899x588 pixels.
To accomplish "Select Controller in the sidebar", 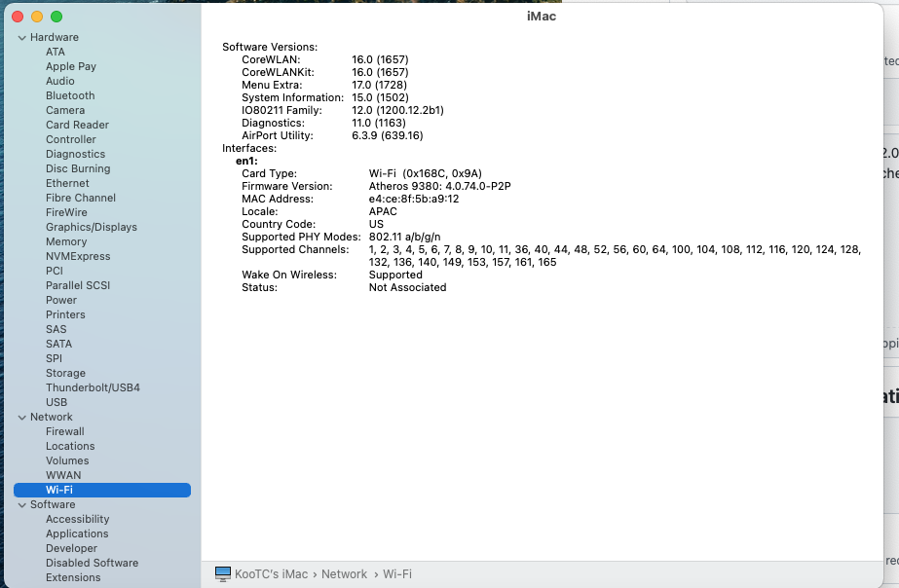I will tap(71, 139).
